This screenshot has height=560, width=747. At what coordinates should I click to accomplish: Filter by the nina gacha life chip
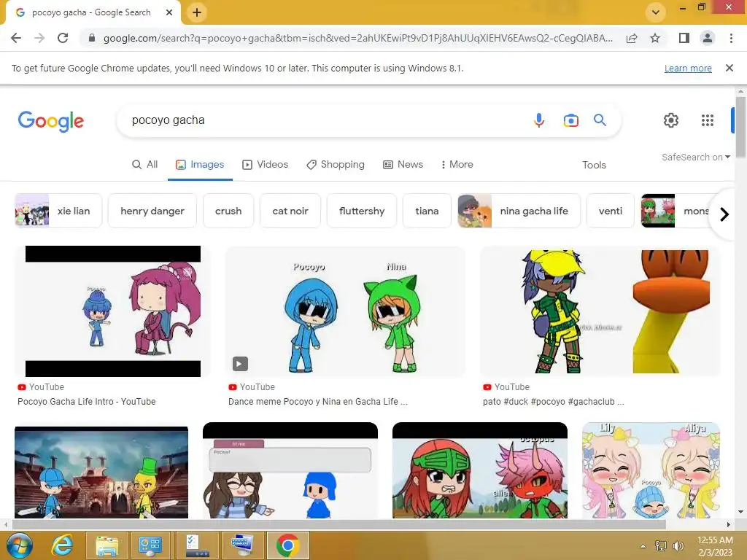tap(519, 211)
